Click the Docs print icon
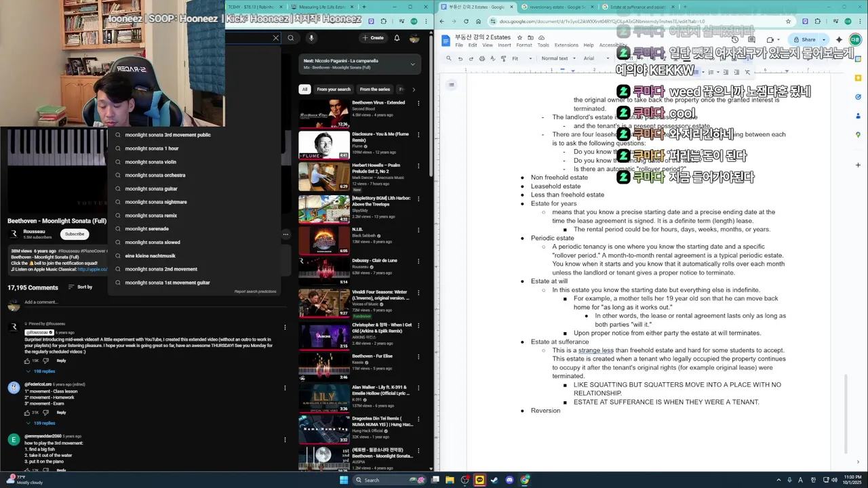Viewport: 868px width, 488px height. 482,58
